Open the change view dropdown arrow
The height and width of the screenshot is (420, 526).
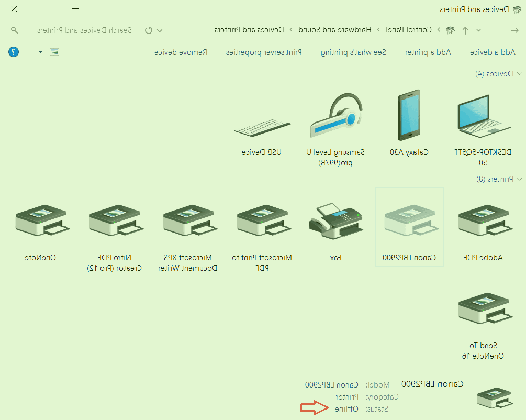(40, 52)
